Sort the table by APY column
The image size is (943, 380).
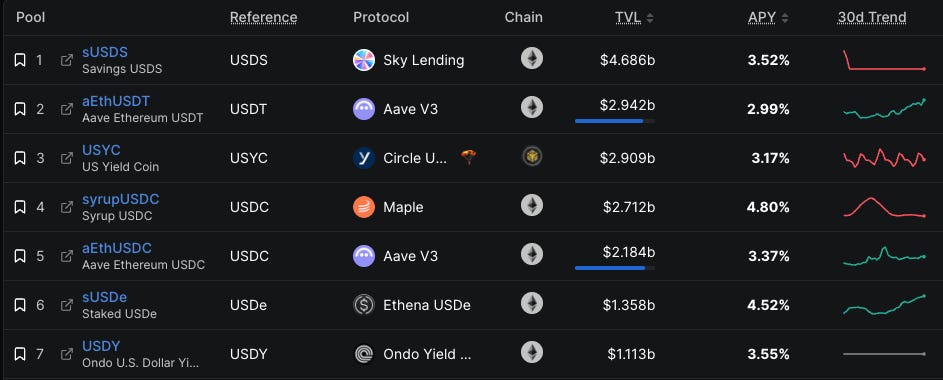pyautogui.click(x=768, y=17)
